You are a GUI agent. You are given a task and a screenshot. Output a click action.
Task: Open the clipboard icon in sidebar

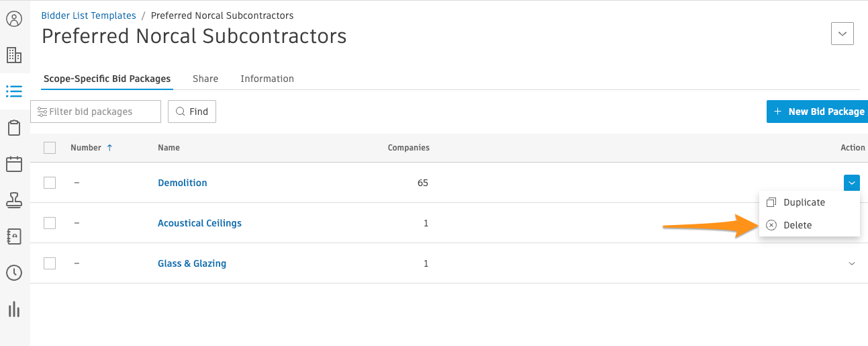(14, 128)
